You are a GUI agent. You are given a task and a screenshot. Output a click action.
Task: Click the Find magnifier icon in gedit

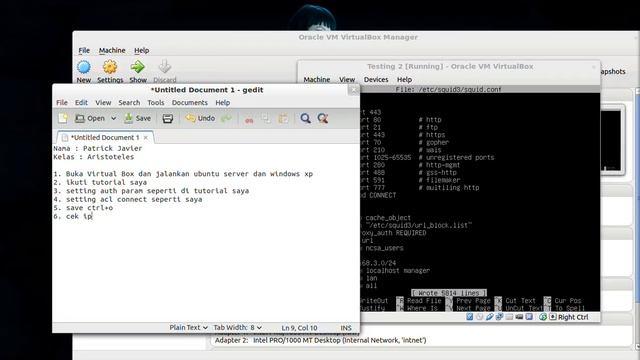[305, 118]
